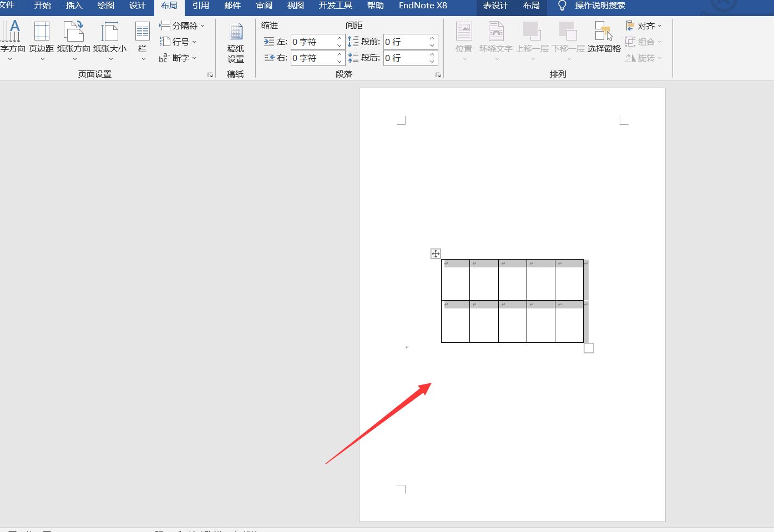774x532 pixels.
Task: Launch the Paragraph (段落) dialog
Action: 438,75
